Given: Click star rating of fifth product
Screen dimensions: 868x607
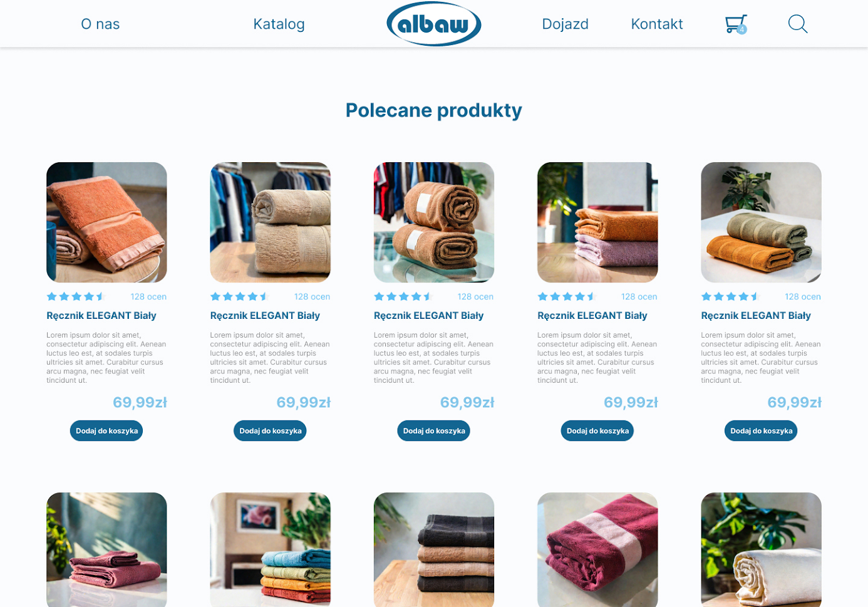Looking at the screenshot, I should (x=730, y=296).
